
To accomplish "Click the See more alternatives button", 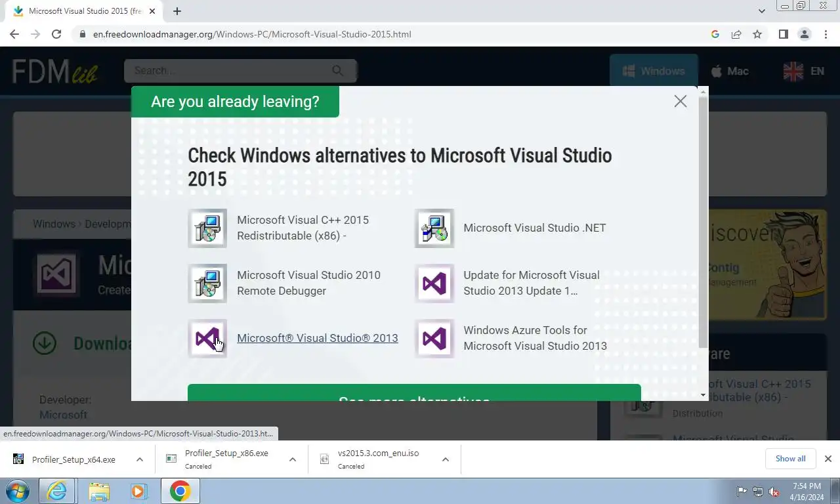I will [414, 393].
